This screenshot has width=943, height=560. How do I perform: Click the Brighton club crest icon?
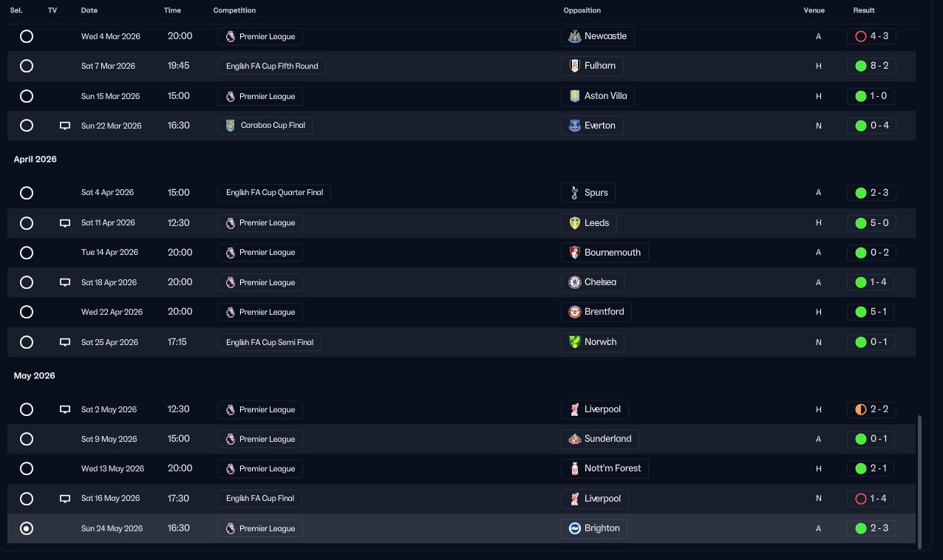point(574,528)
